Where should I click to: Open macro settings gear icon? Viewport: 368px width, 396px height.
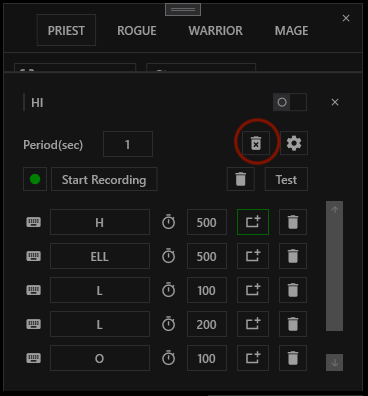click(x=294, y=143)
